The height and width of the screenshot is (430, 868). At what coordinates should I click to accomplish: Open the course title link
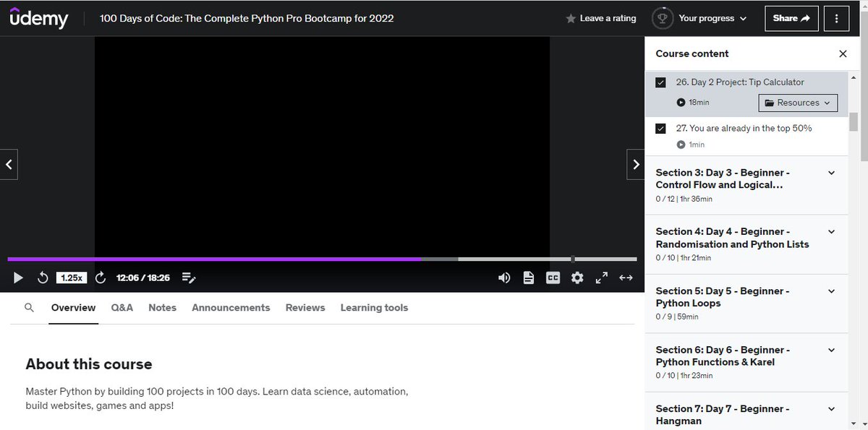click(247, 19)
